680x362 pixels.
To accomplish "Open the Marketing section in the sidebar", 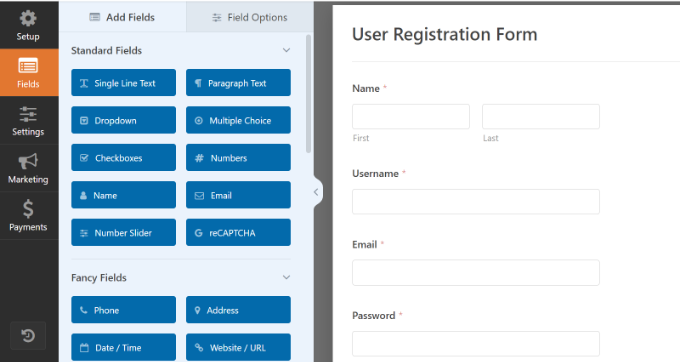I will [x=29, y=168].
